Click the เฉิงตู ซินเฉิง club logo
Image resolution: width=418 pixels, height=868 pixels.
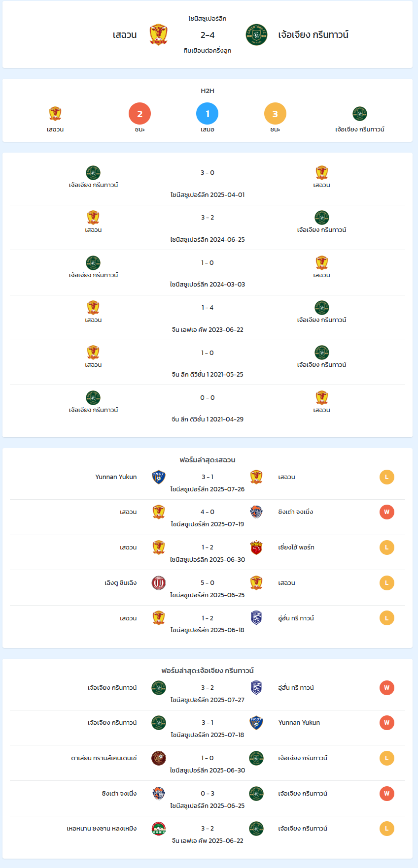coord(159,583)
